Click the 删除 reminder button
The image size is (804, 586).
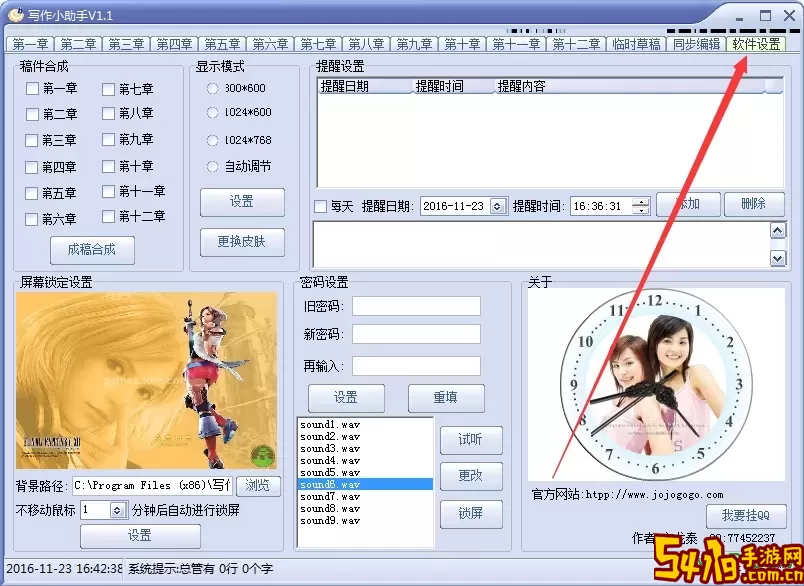754,204
